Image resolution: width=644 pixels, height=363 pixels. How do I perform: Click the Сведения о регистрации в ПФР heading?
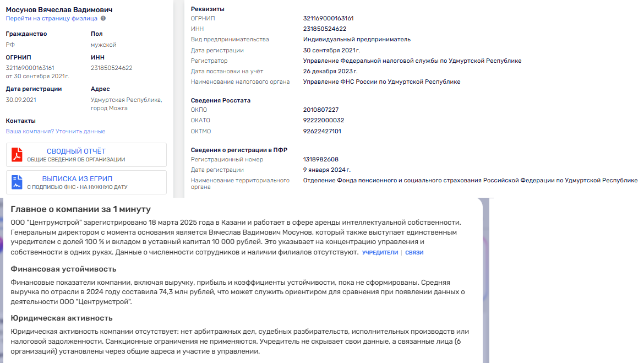tap(239, 150)
